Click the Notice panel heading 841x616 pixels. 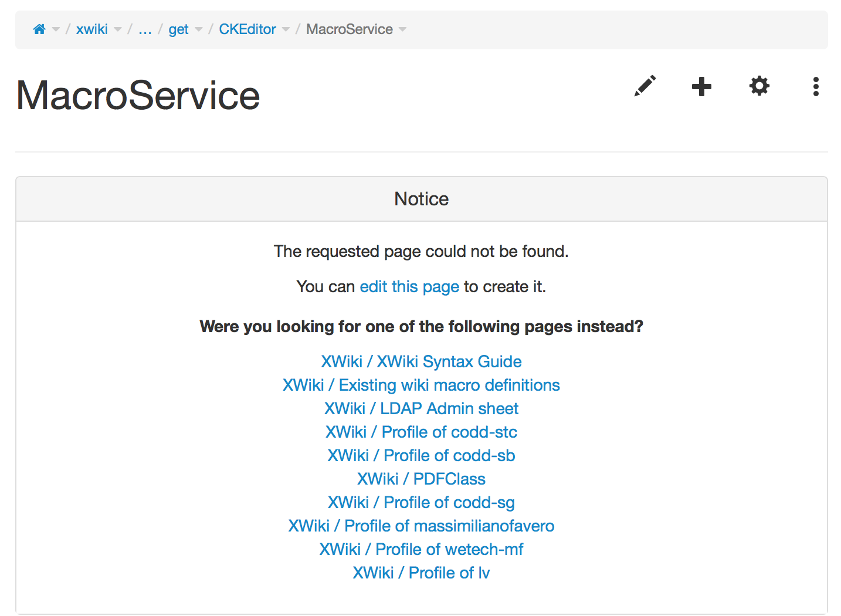421,199
